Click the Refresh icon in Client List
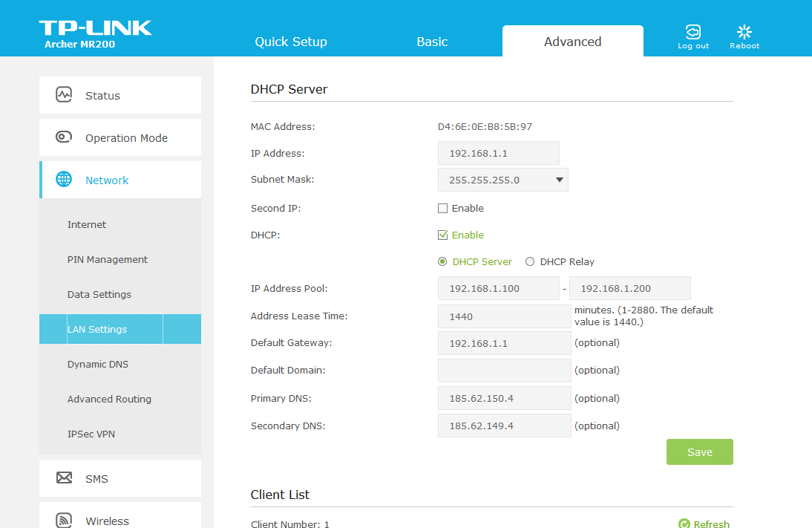This screenshot has width=812, height=528. [x=684, y=524]
